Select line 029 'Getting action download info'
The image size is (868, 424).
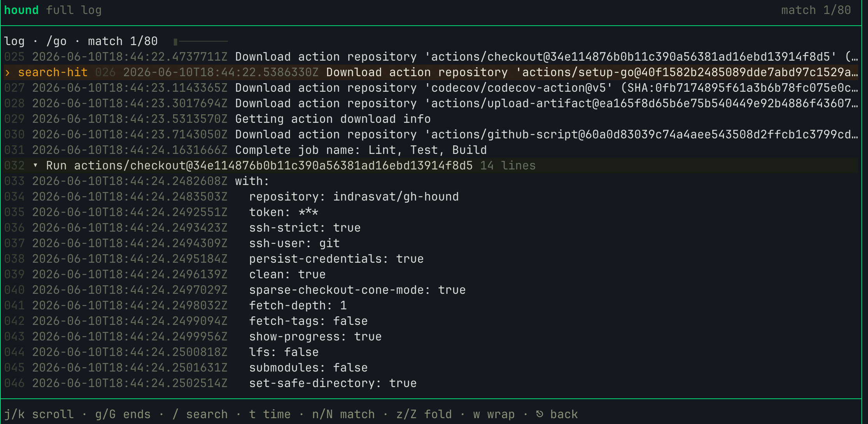click(431, 119)
